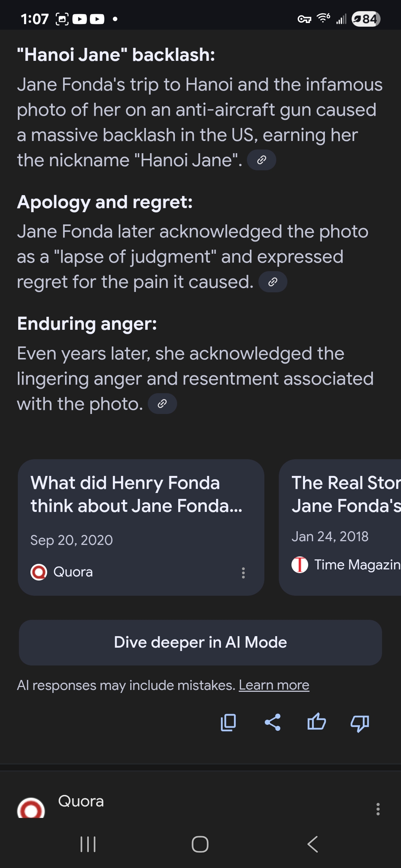Open the Quora card's three-dot menu
Image resolution: width=401 pixels, height=868 pixels.
pyautogui.click(x=243, y=573)
